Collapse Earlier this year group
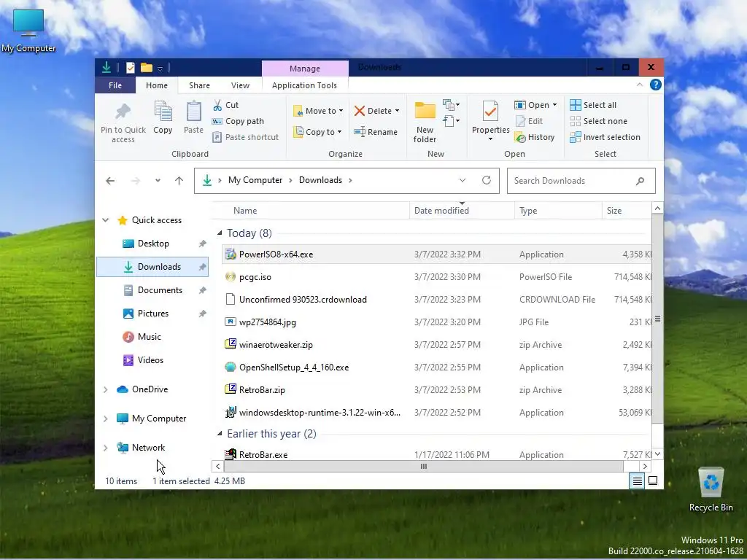 [220, 434]
